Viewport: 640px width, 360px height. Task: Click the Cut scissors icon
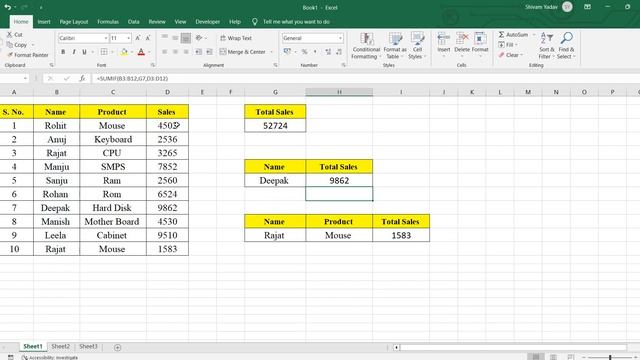point(9,35)
